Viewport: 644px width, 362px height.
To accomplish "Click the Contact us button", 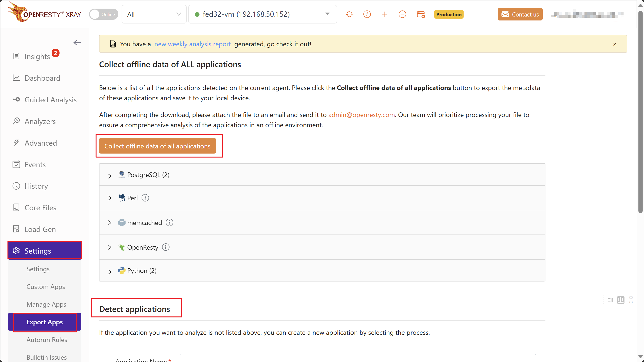I will (520, 14).
